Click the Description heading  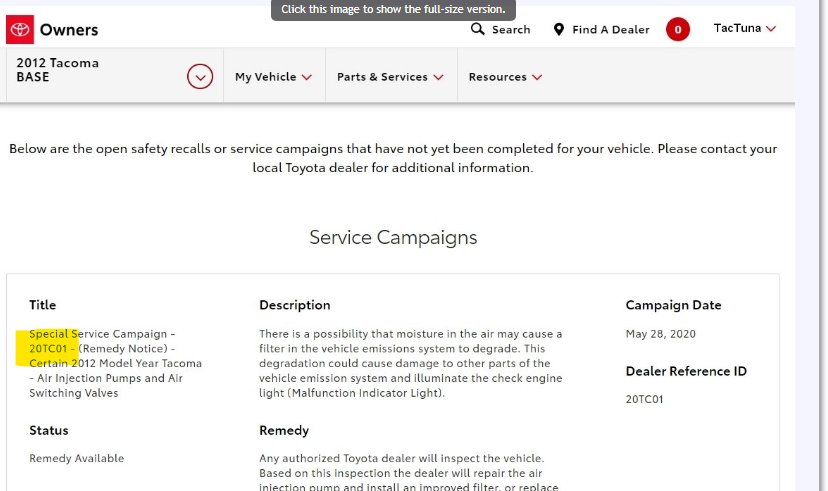[295, 305]
